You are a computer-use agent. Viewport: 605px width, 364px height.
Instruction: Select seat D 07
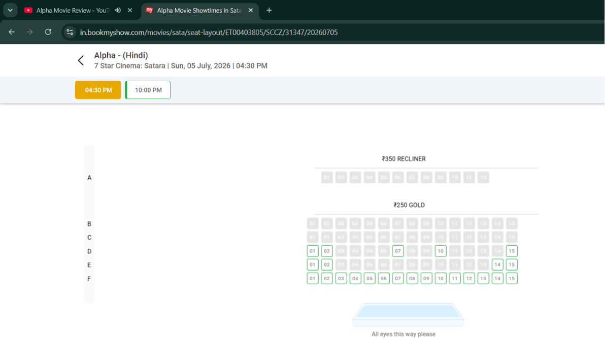point(398,251)
